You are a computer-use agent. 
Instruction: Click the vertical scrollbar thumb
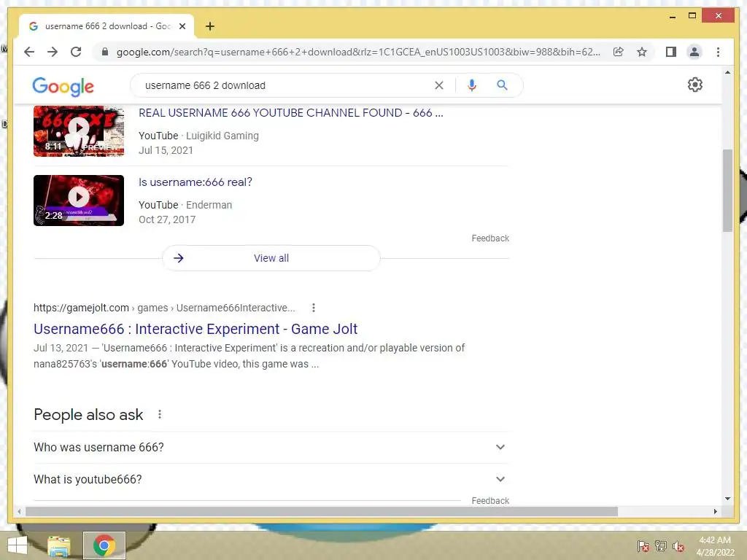coord(727,190)
